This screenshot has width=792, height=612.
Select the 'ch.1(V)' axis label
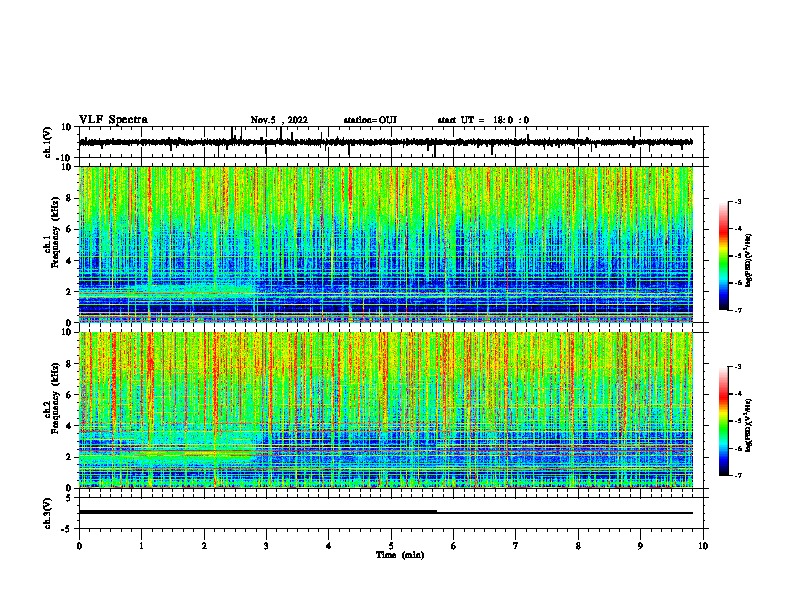(x=48, y=142)
